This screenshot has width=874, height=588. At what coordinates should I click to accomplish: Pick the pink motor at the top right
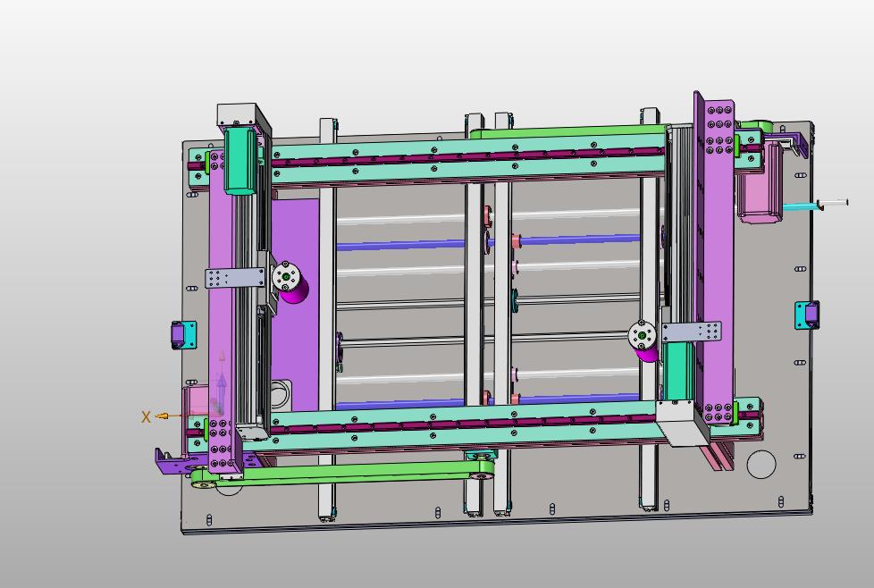pos(760,185)
